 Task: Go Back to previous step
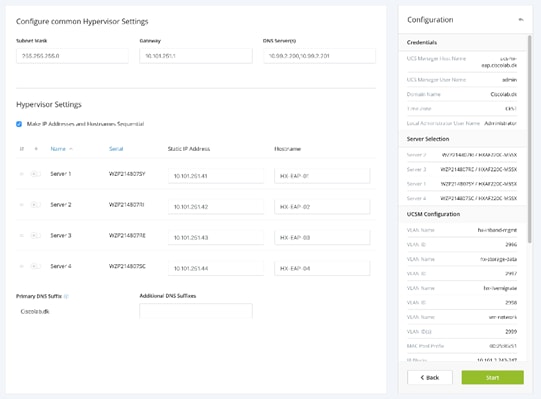click(x=430, y=378)
